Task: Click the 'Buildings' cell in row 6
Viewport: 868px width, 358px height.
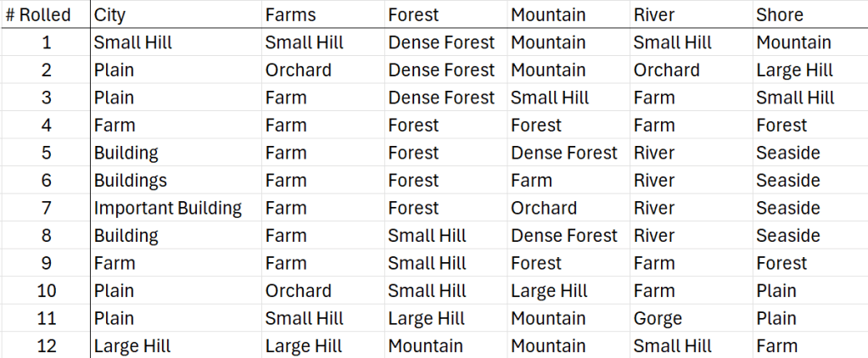Action: tap(131, 181)
